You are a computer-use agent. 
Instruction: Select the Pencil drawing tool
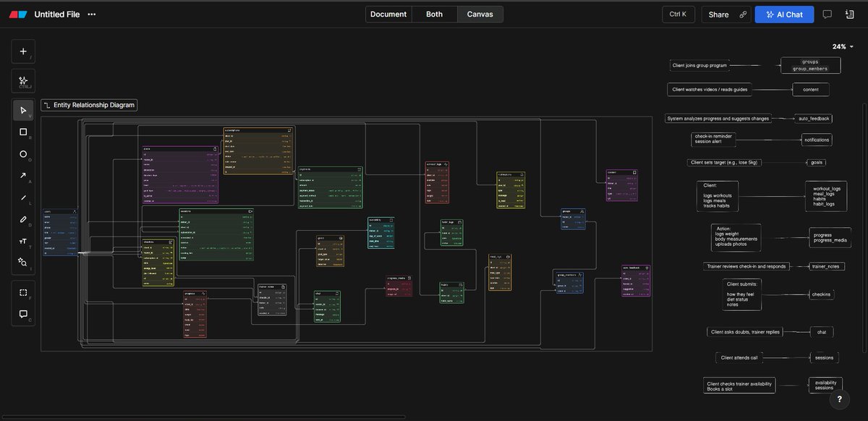tap(23, 218)
